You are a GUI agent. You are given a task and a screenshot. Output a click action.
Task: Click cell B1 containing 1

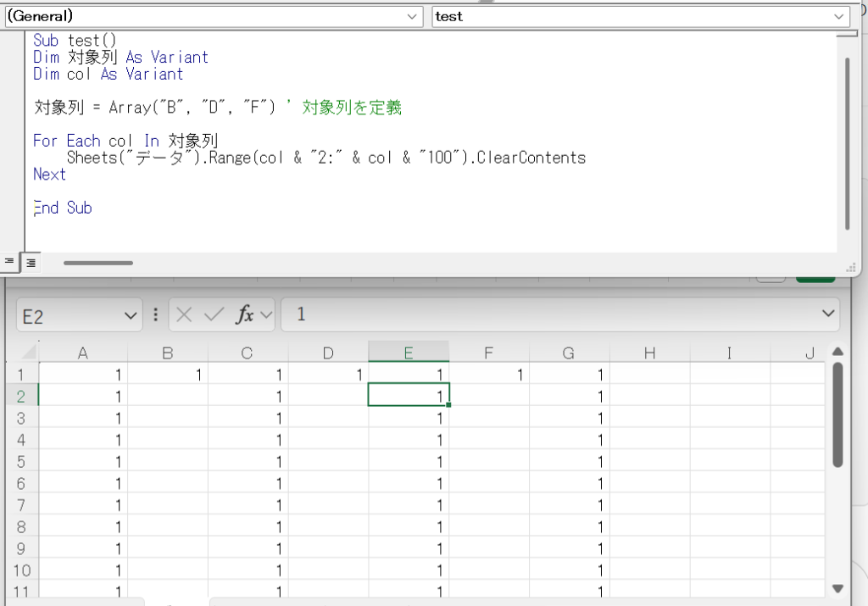click(168, 375)
